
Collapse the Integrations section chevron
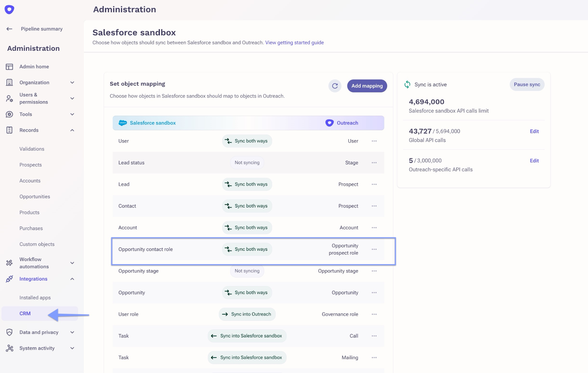coord(72,279)
